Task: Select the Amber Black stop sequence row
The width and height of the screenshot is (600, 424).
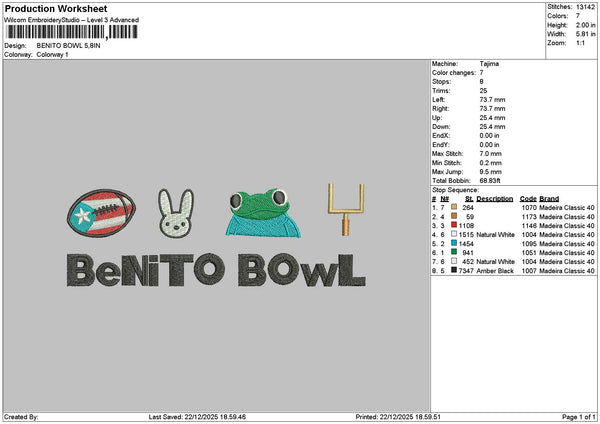Action: 515,270
